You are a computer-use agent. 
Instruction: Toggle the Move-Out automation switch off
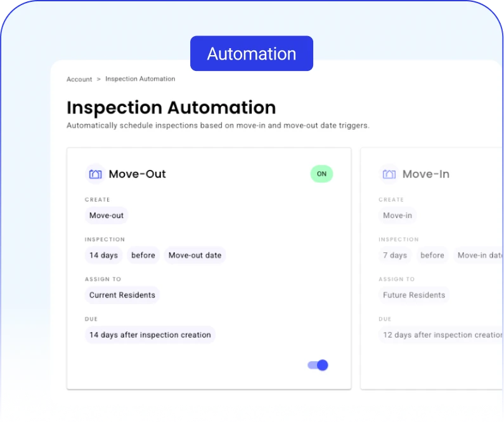tap(318, 365)
